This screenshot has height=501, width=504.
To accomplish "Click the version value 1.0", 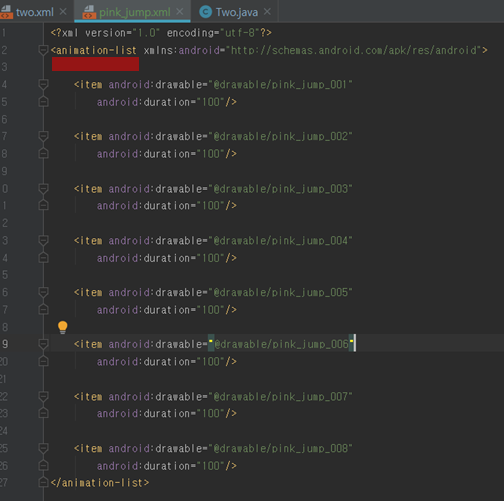I will pyautogui.click(x=147, y=33).
